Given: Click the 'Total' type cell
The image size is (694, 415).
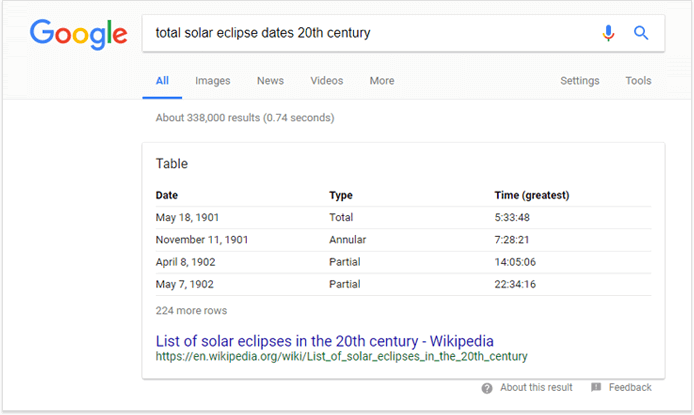Looking at the screenshot, I should point(341,217).
